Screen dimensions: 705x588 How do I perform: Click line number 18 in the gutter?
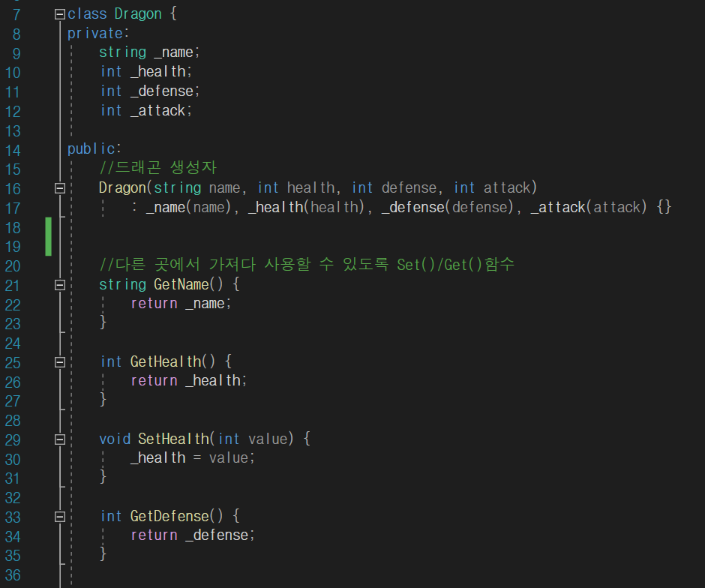click(13, 228)
